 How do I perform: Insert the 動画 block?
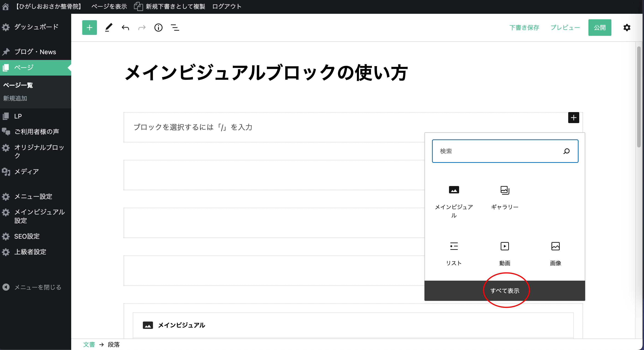505,253
